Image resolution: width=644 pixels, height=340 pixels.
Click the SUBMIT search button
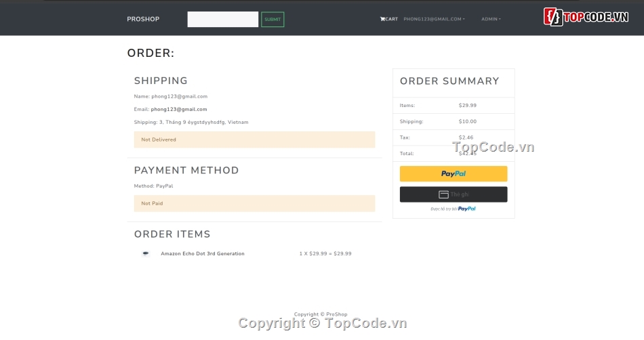point(273,19)
